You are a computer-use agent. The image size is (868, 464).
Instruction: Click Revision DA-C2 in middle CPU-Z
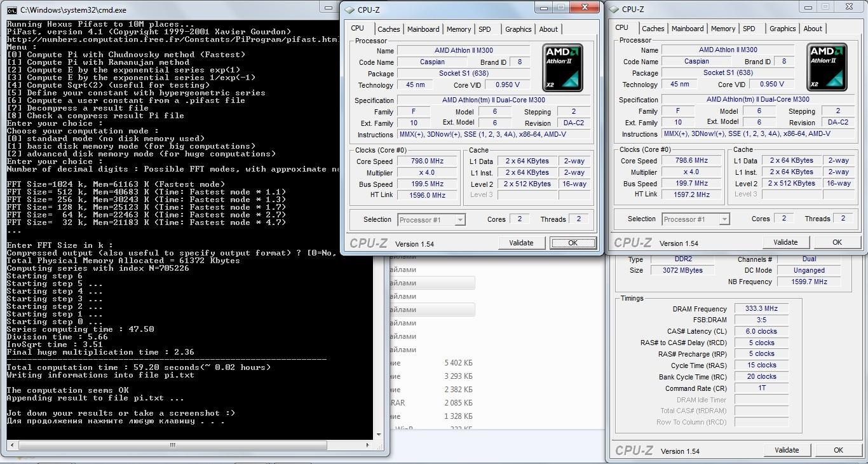pos(573,123)
